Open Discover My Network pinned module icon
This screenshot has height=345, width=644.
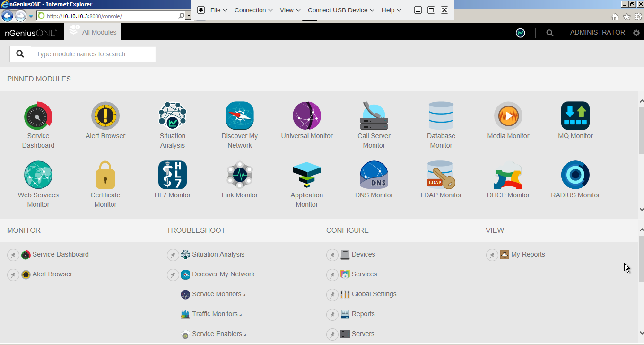click(x=240, y=116)
